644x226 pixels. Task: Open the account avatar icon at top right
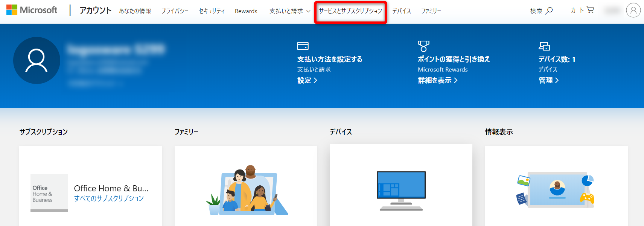pos(633,10)
